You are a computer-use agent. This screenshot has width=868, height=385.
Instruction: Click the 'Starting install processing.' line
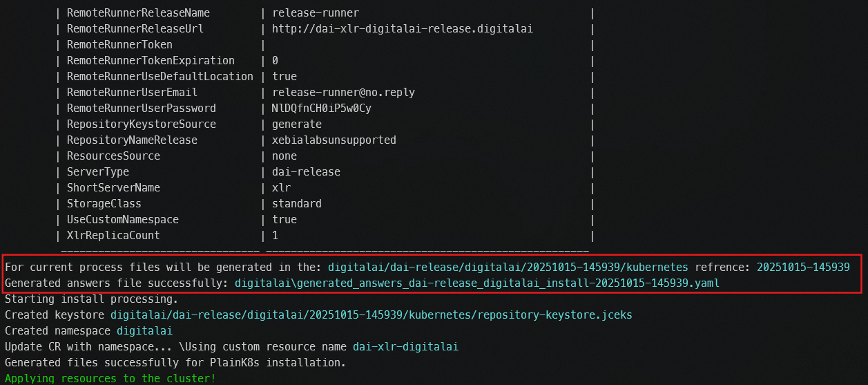(91, 299)
